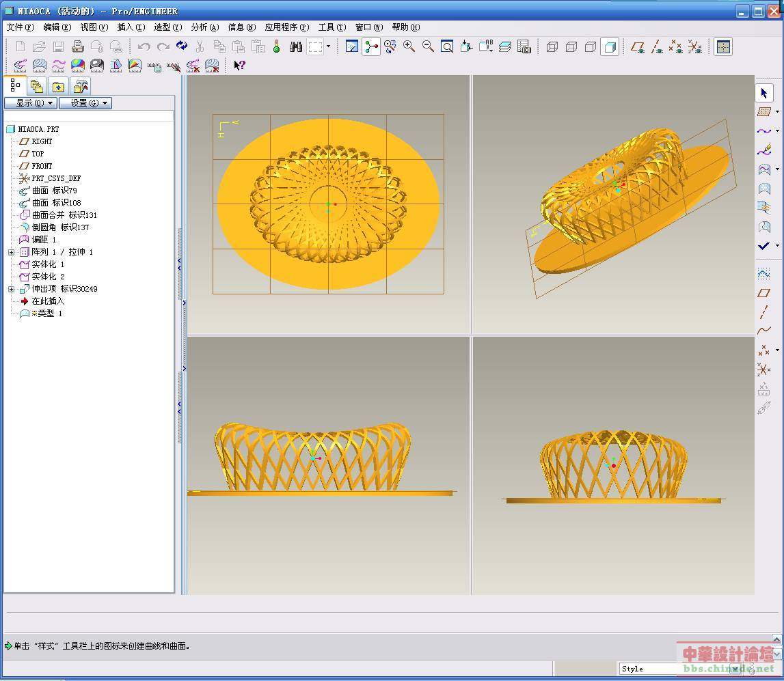Click the refit view to screen icon

click(x=447, y=46)
